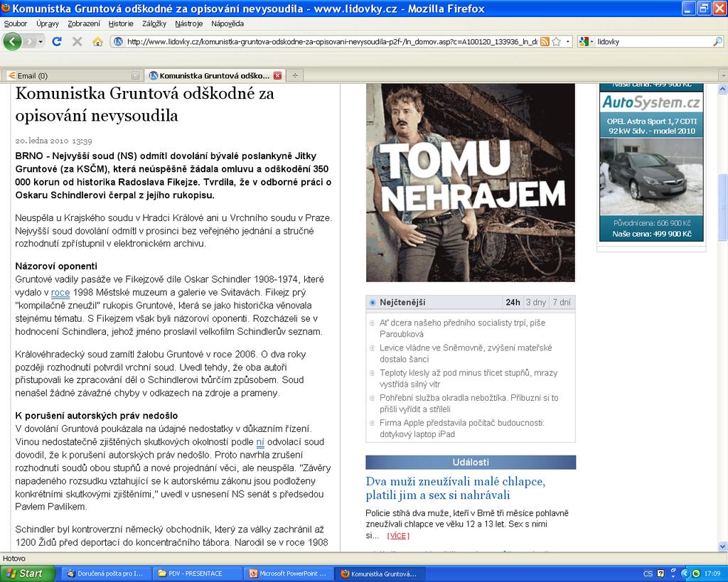
Task: Switch Nejčtenější to 7 dní tab
Action: pos(562,303)
